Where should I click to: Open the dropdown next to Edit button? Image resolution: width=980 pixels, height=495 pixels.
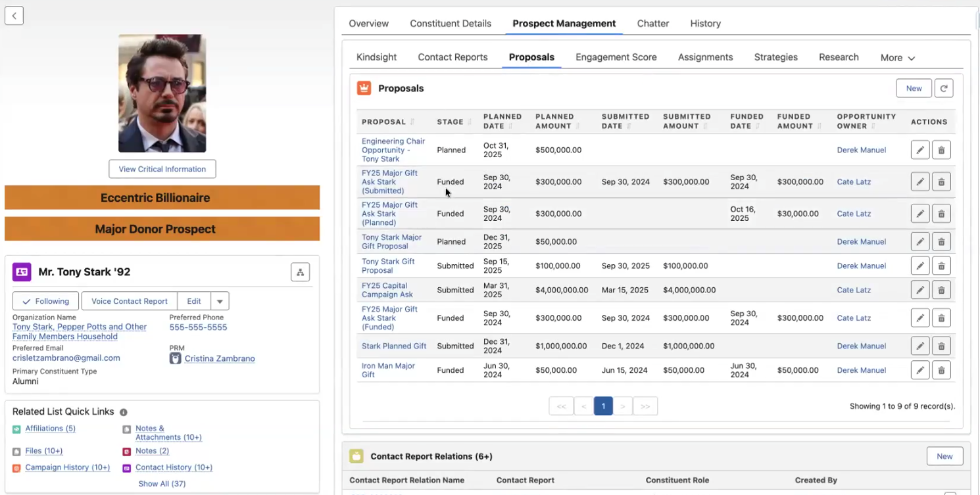pyautogui.click(x=219, y=300)
